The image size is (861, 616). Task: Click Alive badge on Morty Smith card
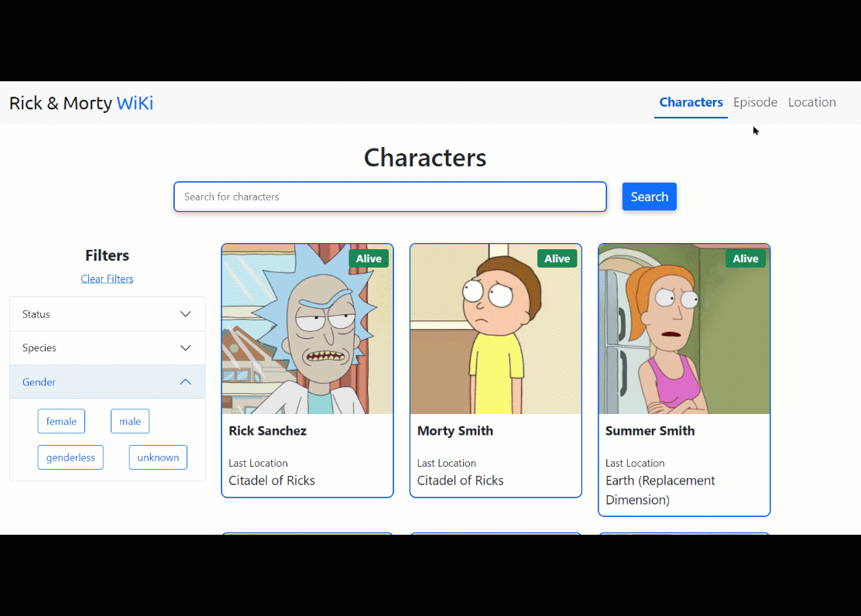(557, 258)
